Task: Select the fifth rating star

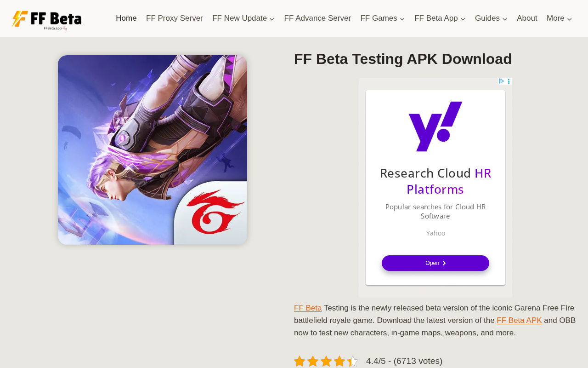Action: pos(353,361)
